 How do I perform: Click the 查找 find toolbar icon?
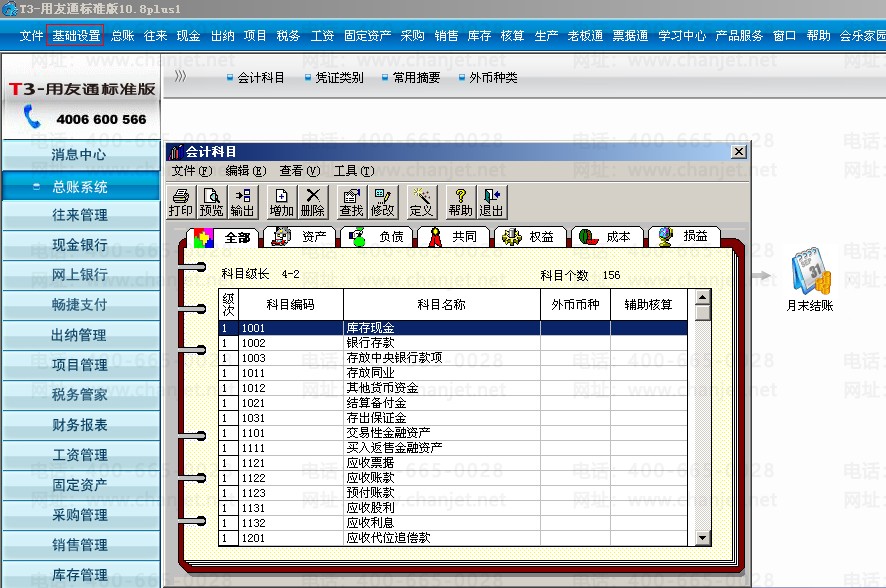coord(351,202)
